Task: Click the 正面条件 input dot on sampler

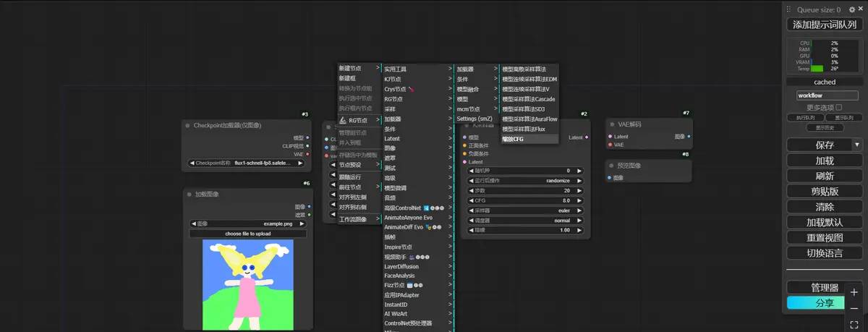Action: point(464,145)
